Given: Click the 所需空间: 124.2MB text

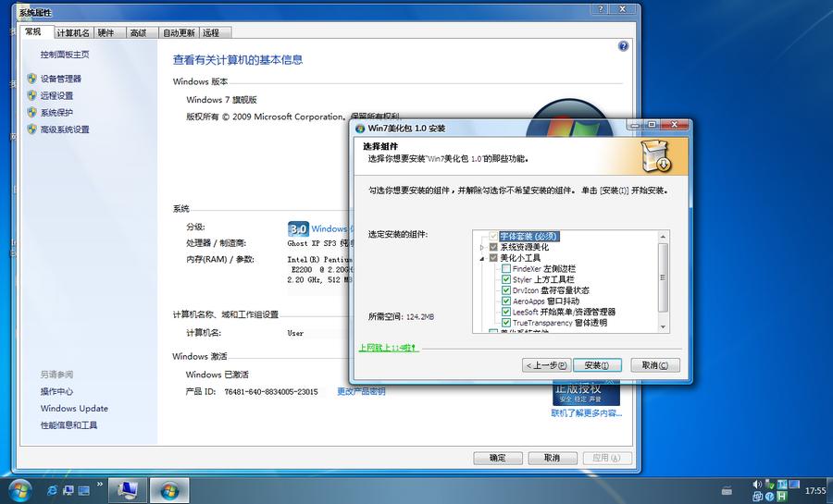Looking at the screenshot, I should pyautogui.click(x=401, y=316).
